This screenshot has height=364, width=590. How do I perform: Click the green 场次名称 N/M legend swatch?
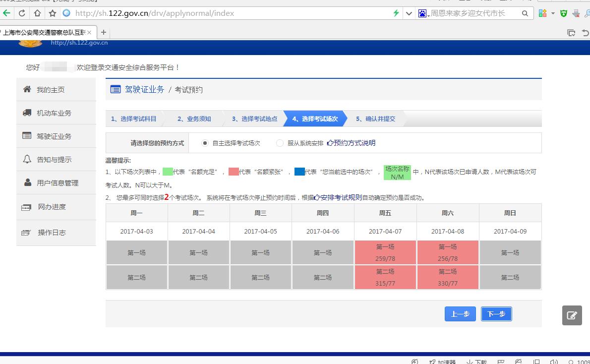[397, 172]
